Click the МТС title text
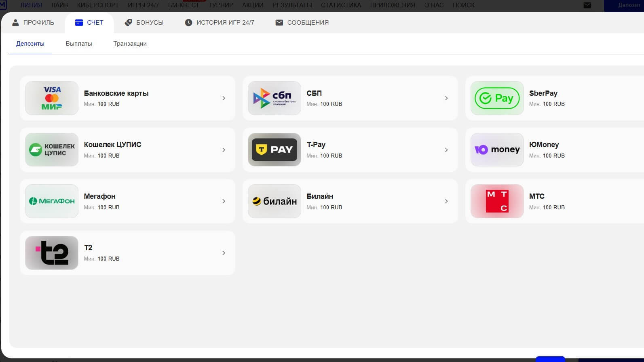 tap(537, 196)
